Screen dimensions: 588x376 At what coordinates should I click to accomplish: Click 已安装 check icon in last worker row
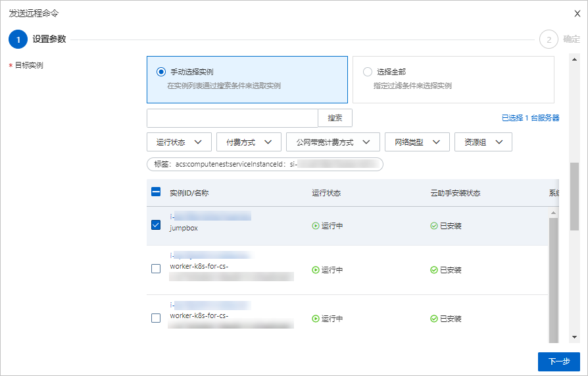click(434, 319)
